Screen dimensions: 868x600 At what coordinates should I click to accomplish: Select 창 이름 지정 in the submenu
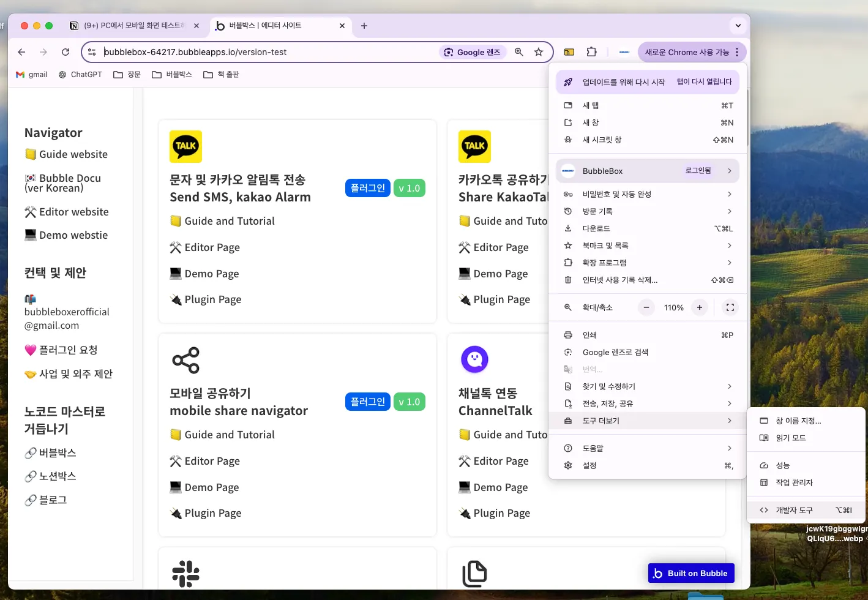point(807,421)
